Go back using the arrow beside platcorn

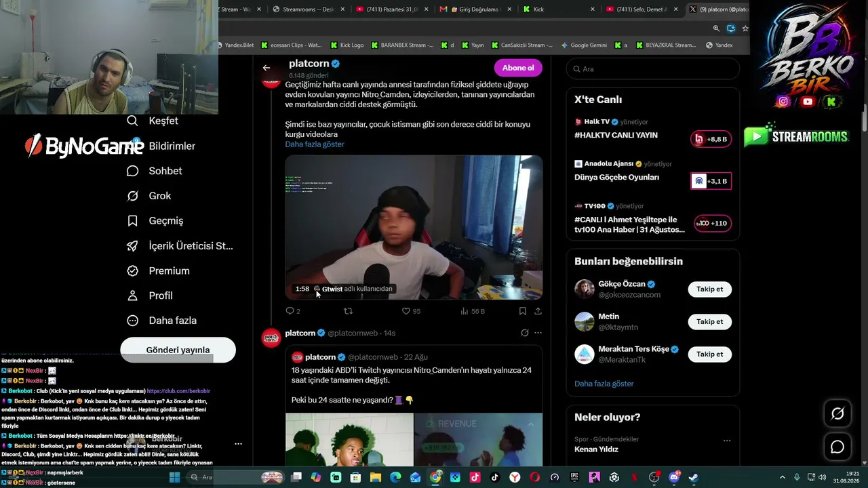pyautogui.click(x=267, y=68)
